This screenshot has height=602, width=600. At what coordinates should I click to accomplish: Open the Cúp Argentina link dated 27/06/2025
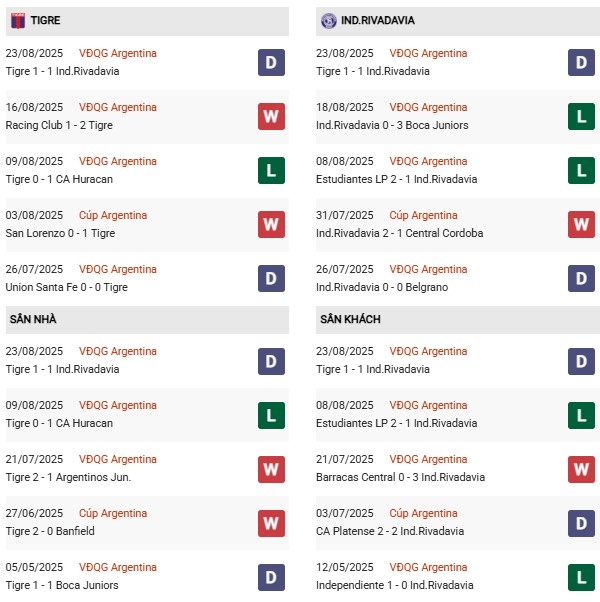(113, 513)
